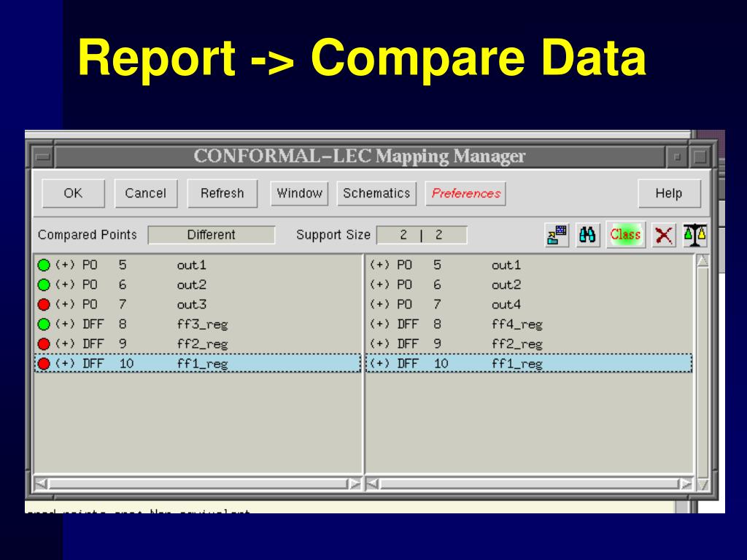Image resolution: width=747 pixels, height=560 pixels.
Task: Select right pane row out1
Action: pyautogui.click(x=530, y=265)
